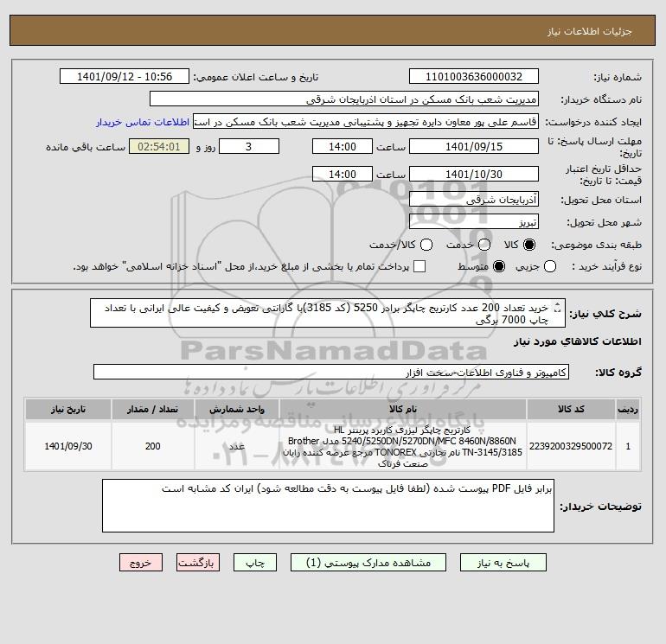Select the کالا/خدمت radio button
This screenshot has height=644, width=666.
coord(426,245)
